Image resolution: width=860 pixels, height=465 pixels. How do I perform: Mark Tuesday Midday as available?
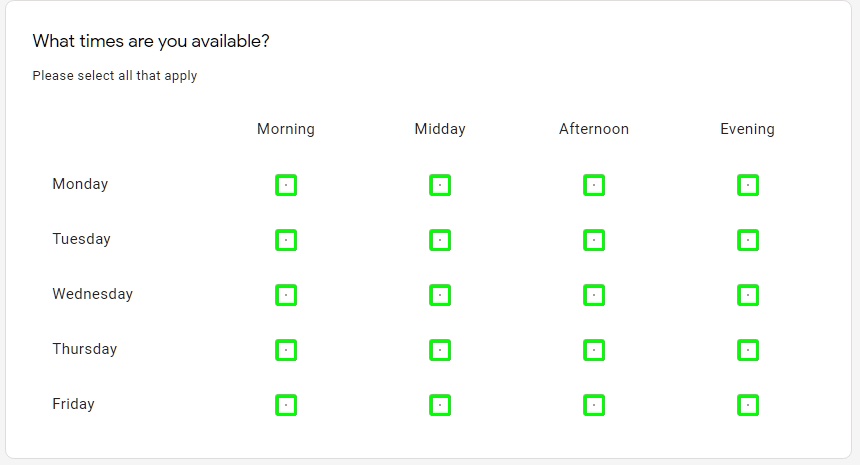[x=440, y=240]
